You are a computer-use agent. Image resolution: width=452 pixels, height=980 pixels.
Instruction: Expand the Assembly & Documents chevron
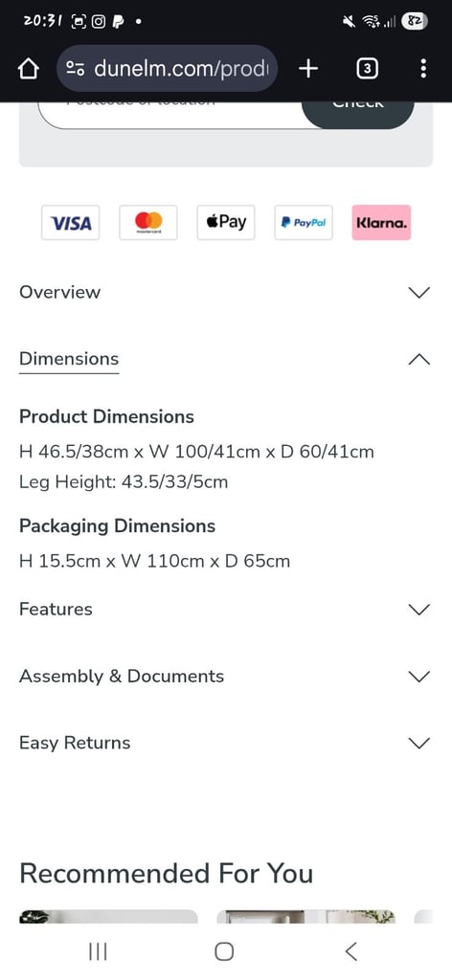[x=418, y=677]
